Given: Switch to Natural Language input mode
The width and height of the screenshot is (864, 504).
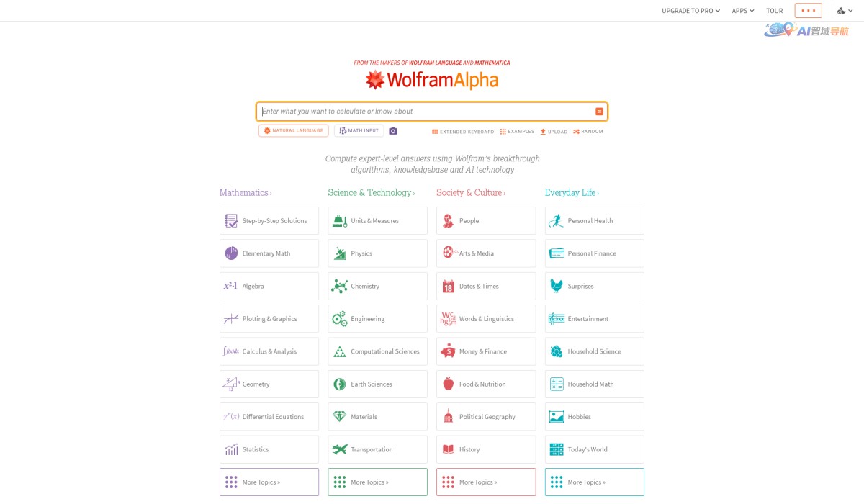Looking at the screenshot, I should 293,130.
